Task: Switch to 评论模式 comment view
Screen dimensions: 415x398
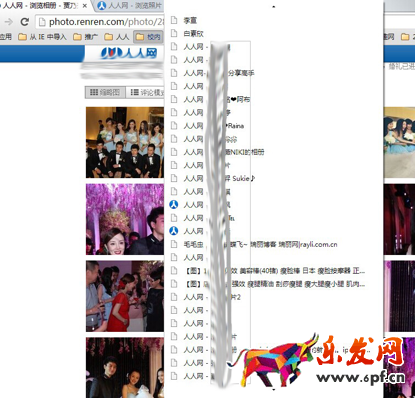Action: pos(146,92)
